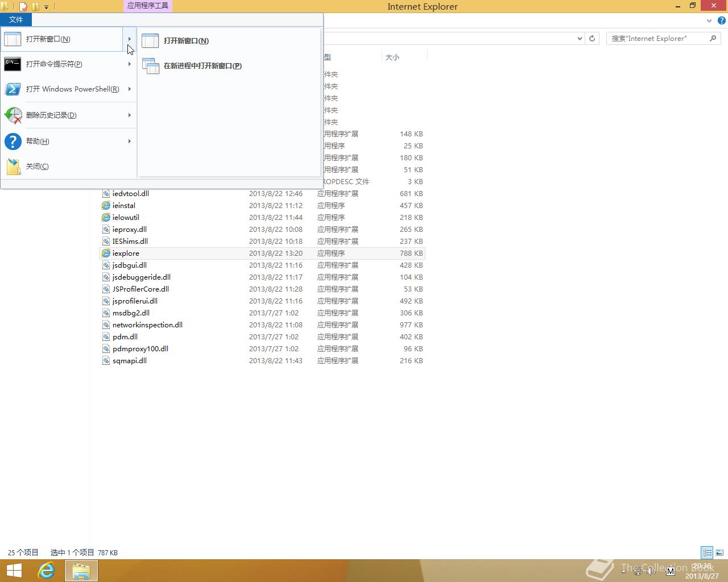This screenshot has width=728, height=582.
Task: Open the quick access toolbar customize dropdown
Action: [x=46, y=7]
